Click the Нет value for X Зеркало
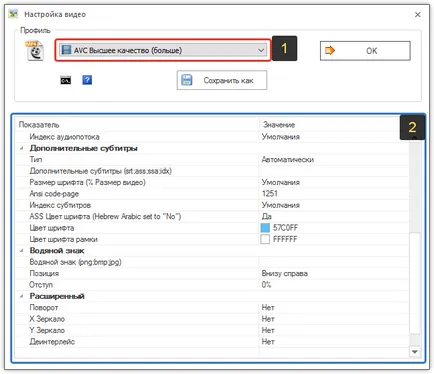 [x=268, y=319]
